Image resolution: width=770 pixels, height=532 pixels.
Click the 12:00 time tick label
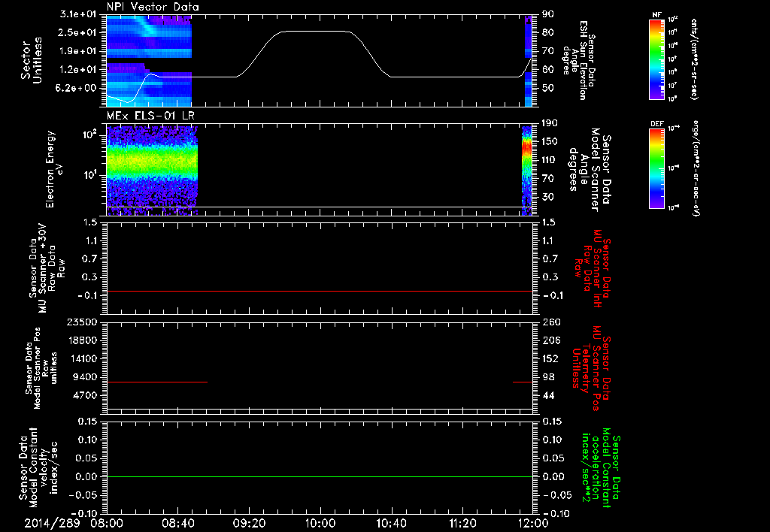pos(533,523)
